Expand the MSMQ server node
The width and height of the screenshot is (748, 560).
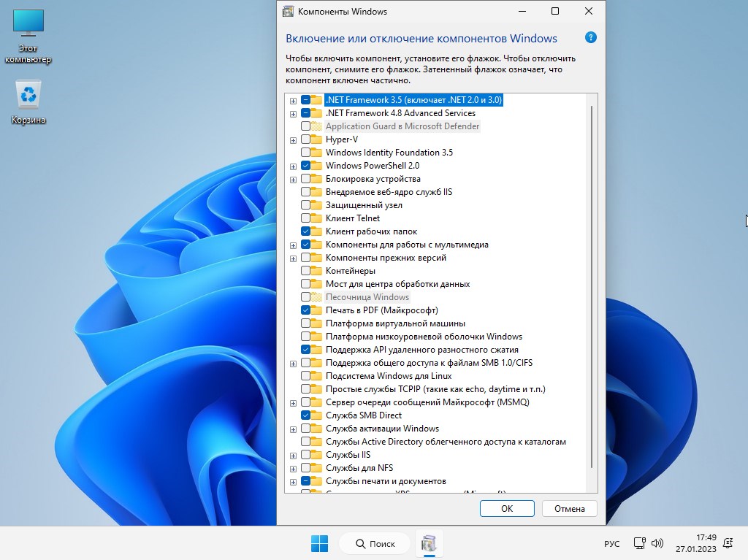pyautogui.click(x=293, y=403)
